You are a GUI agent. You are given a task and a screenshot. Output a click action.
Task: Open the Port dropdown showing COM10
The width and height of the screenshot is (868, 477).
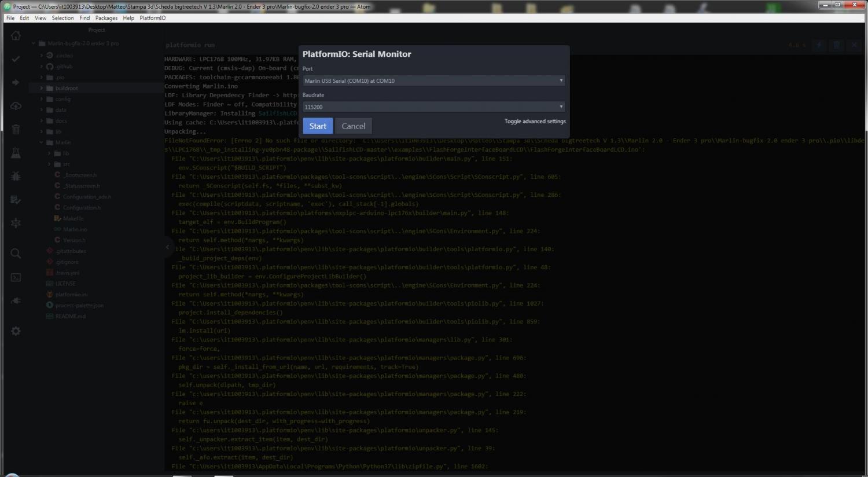tap(433, 81)
